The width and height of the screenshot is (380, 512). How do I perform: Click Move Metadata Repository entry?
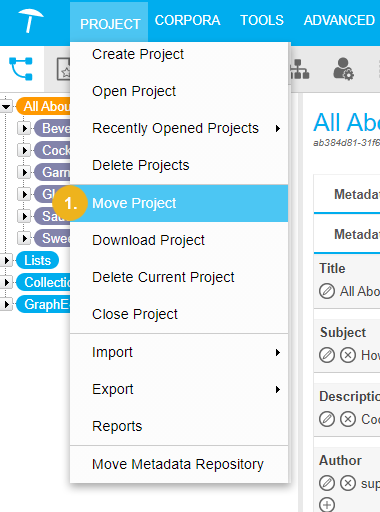point(179,464)
